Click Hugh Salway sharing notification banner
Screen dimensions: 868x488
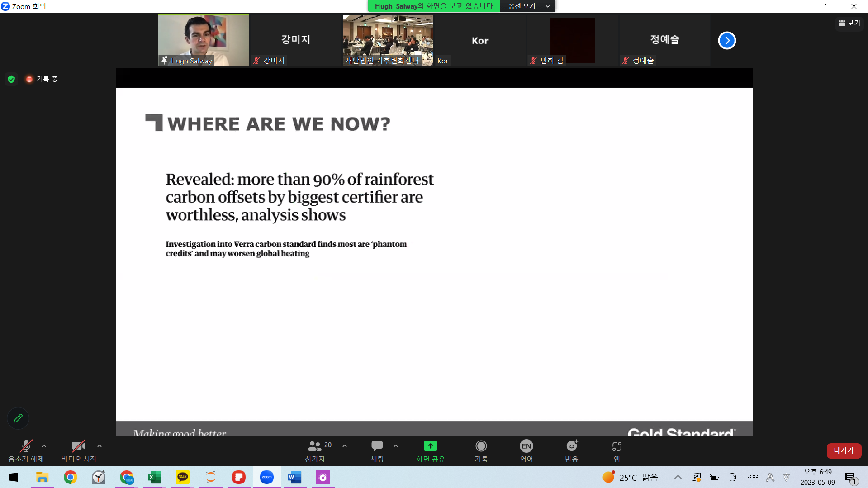point(434,6)
